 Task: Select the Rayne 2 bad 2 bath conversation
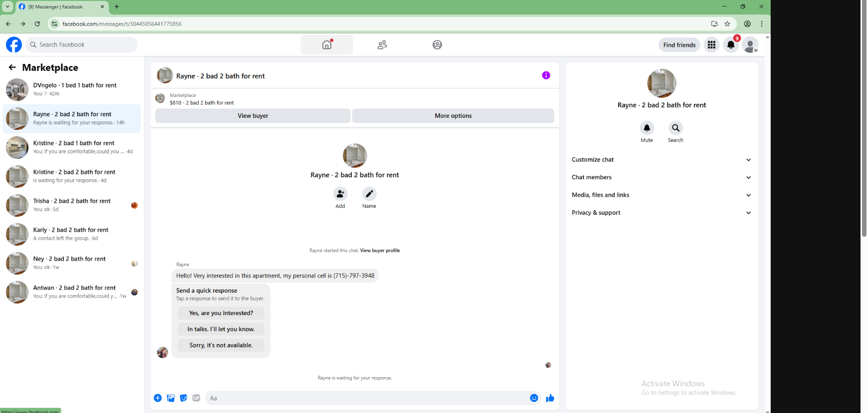click(x=72, y=118)
